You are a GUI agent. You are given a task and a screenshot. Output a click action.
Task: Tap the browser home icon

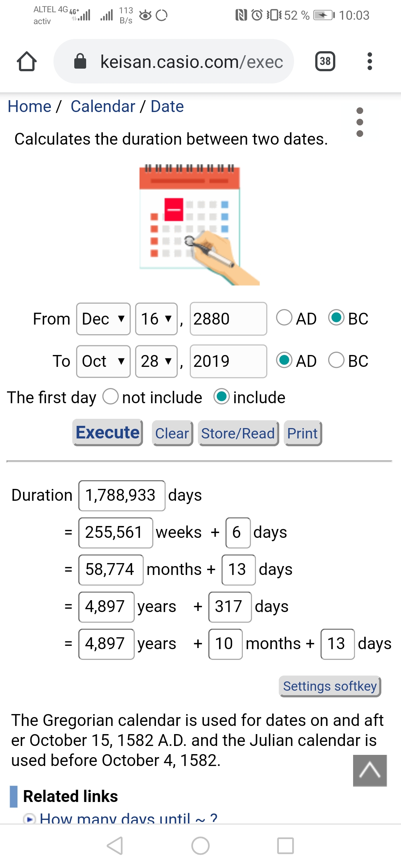pos(27,61)
